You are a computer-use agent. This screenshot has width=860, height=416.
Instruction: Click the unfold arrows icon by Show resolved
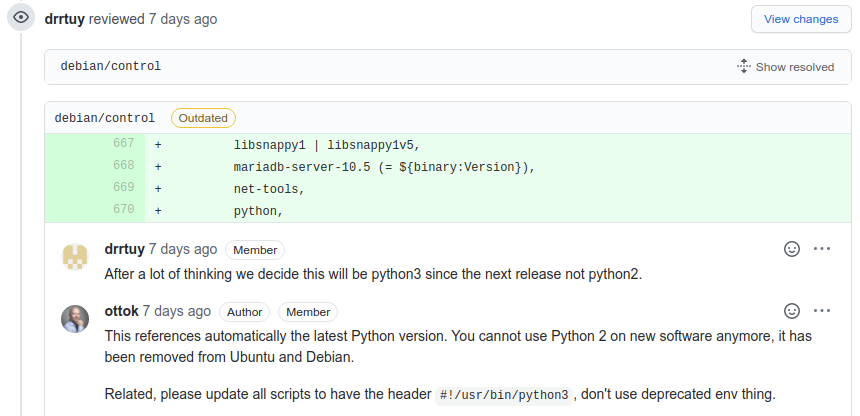point(743,66)
